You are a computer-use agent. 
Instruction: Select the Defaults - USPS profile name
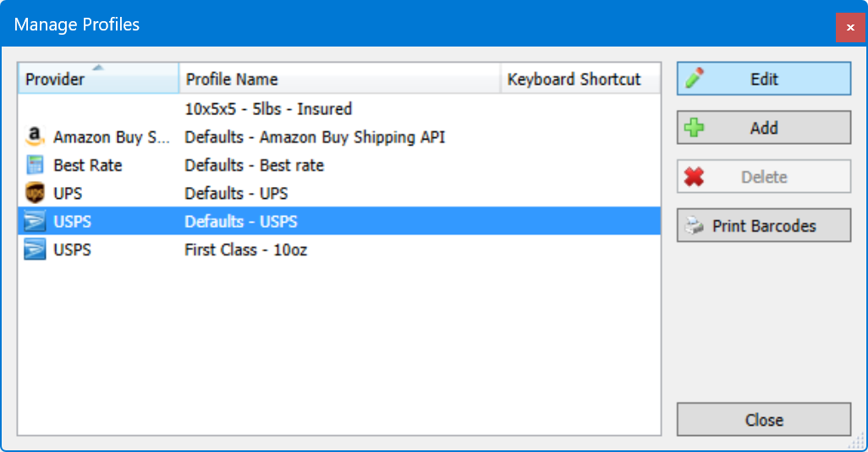point(241,222)
